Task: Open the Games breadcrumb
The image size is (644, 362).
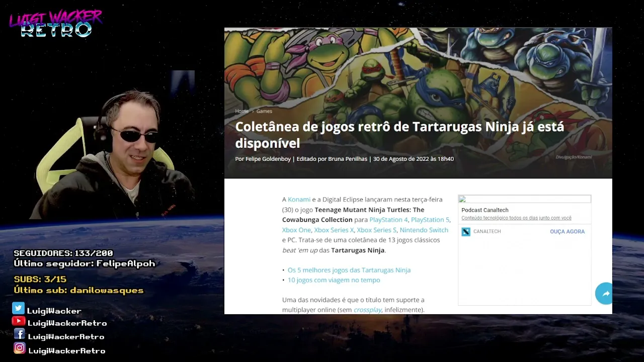Action: pos(264,111)
